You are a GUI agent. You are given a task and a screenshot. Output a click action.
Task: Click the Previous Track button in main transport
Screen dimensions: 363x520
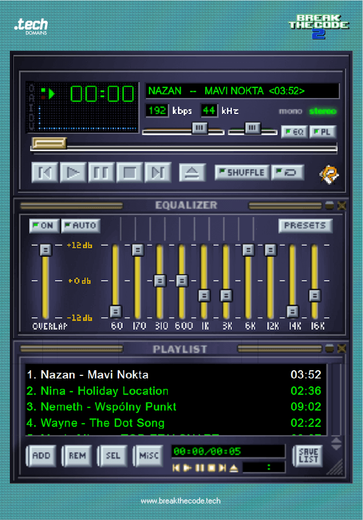tap(45, 172)
